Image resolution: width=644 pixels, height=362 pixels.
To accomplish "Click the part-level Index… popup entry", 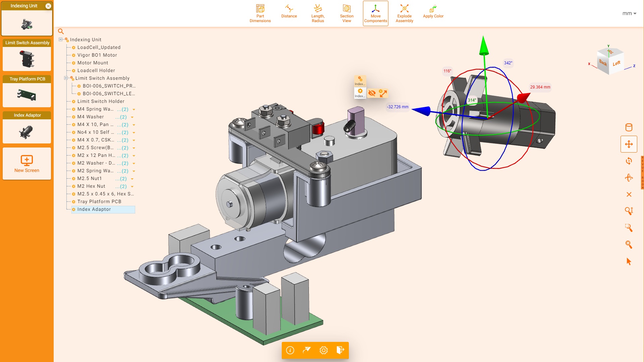I will [360, 93].
